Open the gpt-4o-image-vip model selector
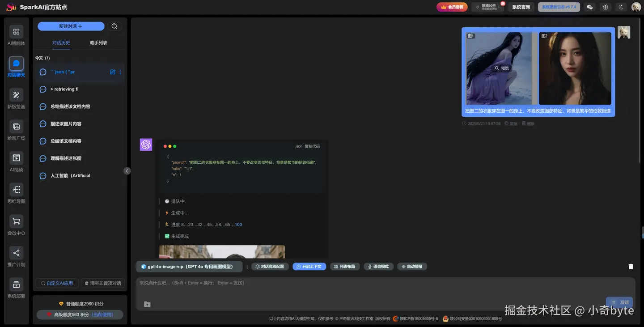 tap(190, 267)
